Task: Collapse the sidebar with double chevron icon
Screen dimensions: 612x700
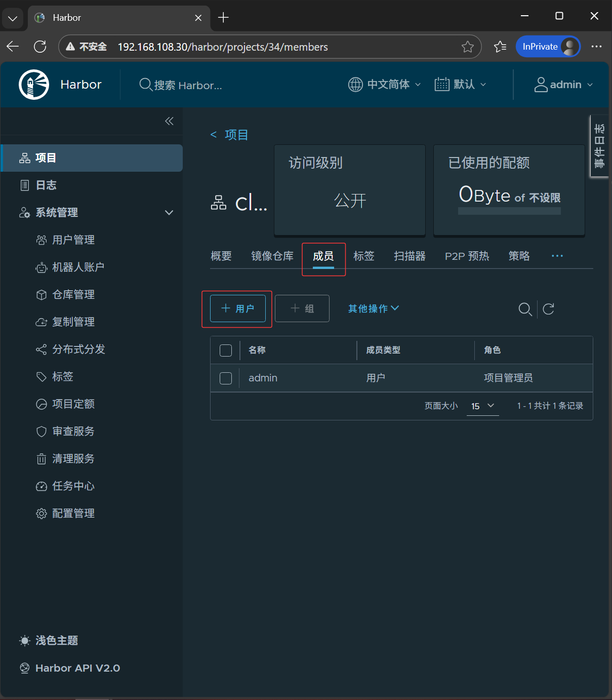Action: pos(169,121)
